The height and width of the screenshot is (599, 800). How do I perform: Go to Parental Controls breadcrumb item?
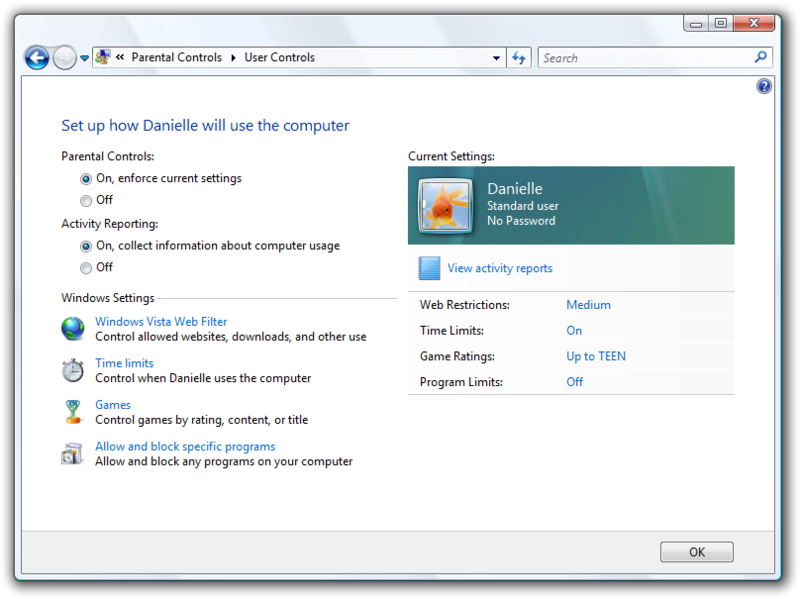pyautogui.click(x=177, y=57)
